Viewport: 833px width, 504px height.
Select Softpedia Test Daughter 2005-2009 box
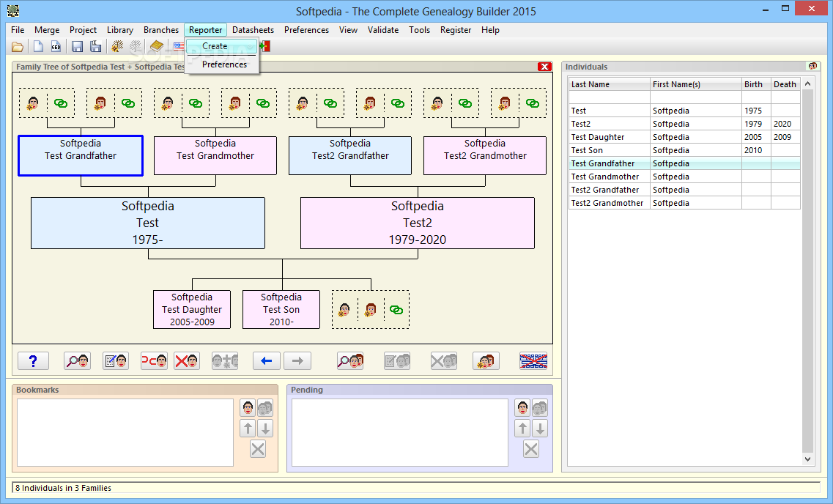(192, 310)
